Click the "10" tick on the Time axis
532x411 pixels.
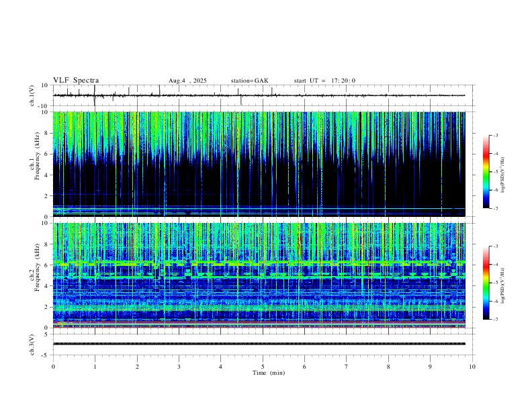pos(472,367)
